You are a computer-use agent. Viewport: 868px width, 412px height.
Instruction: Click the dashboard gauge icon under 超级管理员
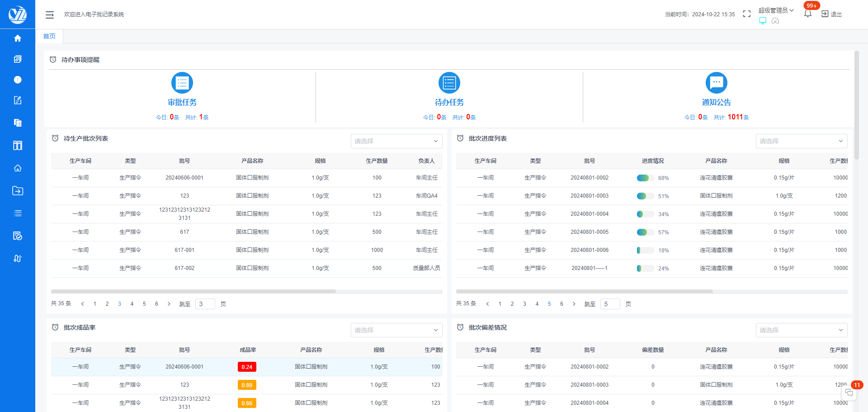775,21
